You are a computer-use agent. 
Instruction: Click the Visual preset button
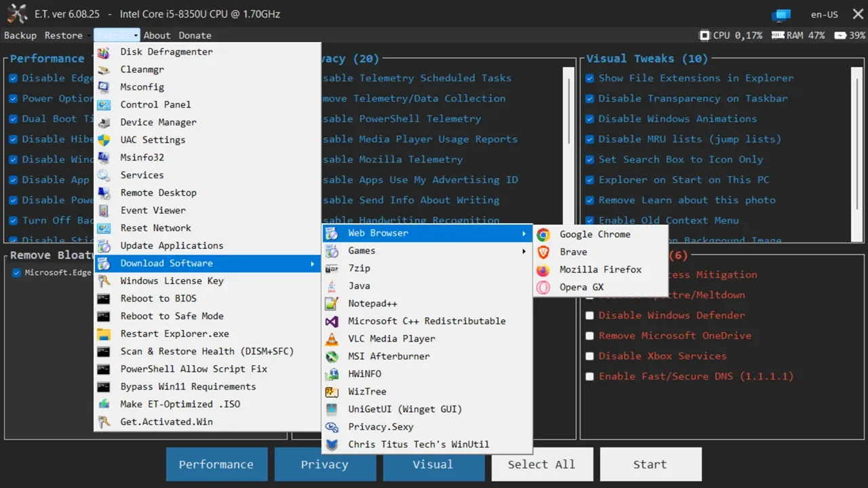(433, 464)
